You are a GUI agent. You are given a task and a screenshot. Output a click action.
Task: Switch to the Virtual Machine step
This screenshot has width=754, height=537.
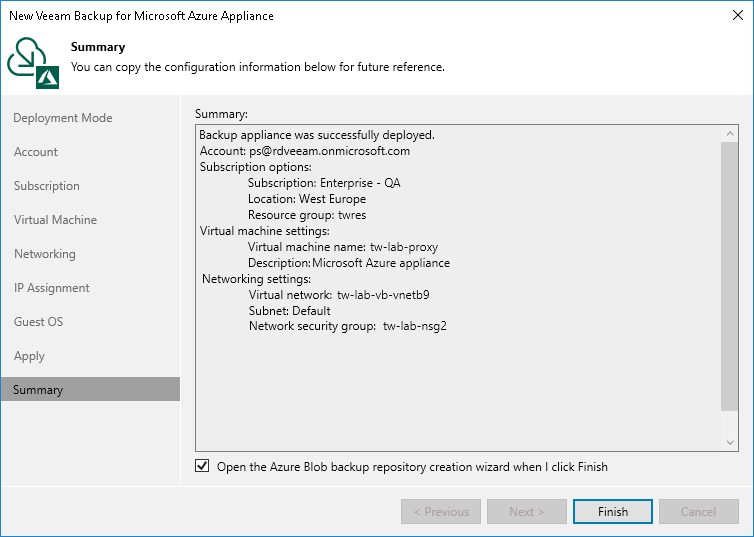point(55,220)
